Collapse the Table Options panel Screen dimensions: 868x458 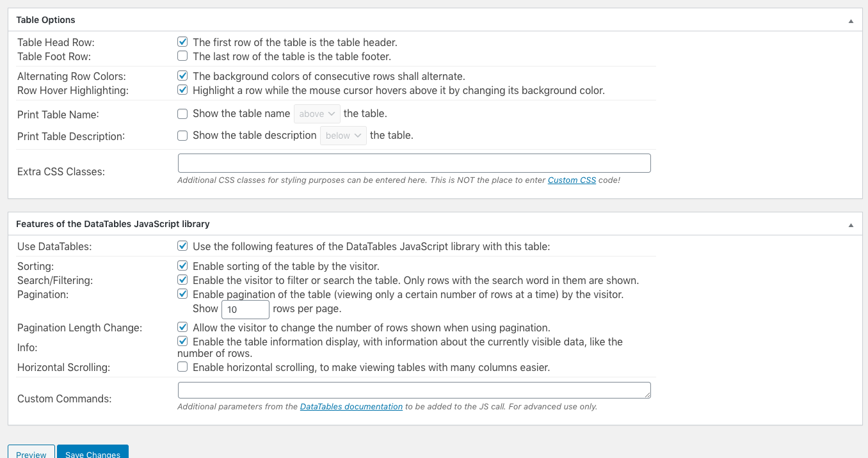851,20
